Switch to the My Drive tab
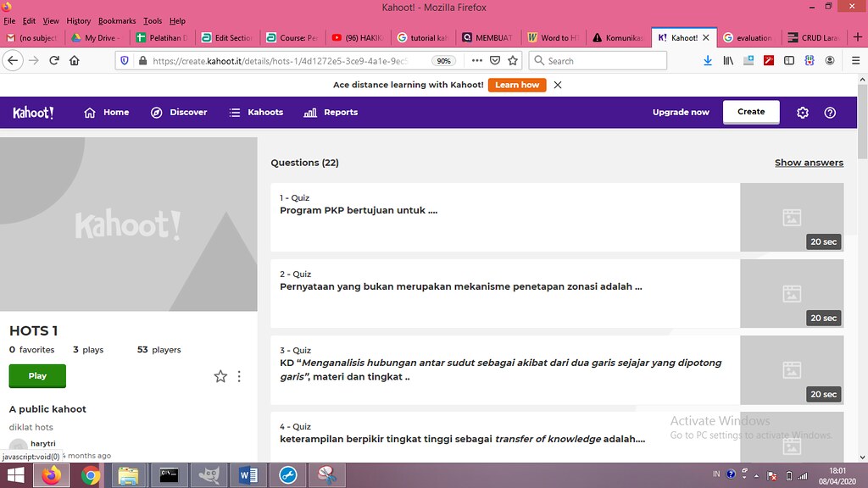Screen dimensions: 868x488 pyautogui.click(x=97, y=37)
